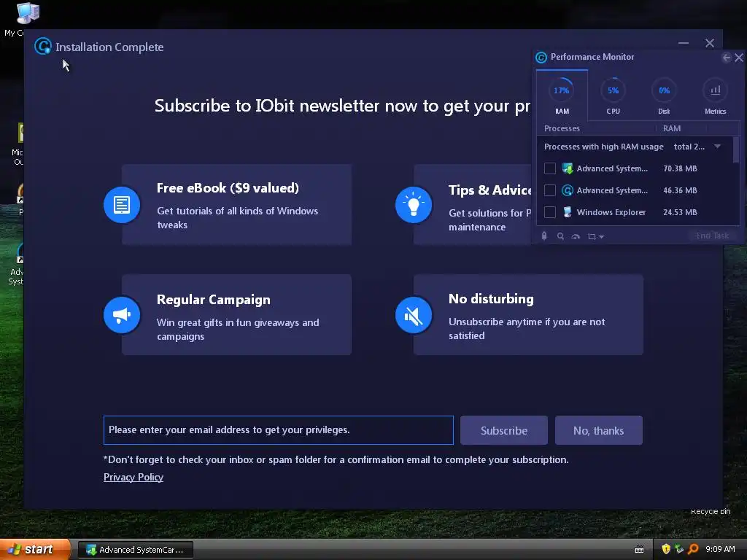The height and width of the screenshot is (560, 747).
Task: Click the 70.38 MB value
Action: pyautogui.click(x=680, y=168)
